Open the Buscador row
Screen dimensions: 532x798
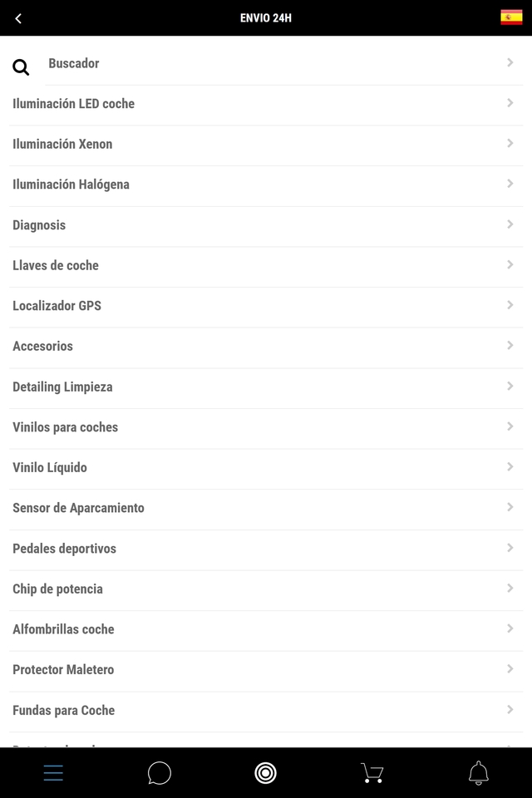[x=266, y=62]
